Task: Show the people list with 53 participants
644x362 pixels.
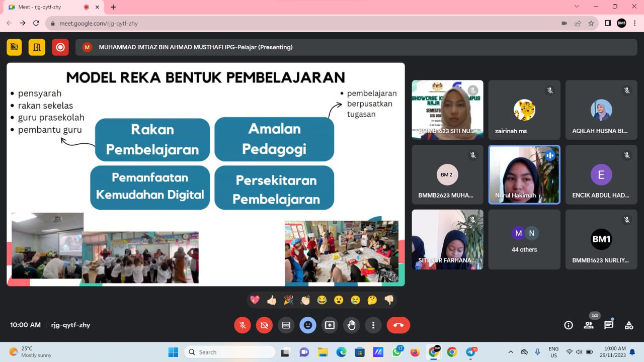Action: pos(589,325)
